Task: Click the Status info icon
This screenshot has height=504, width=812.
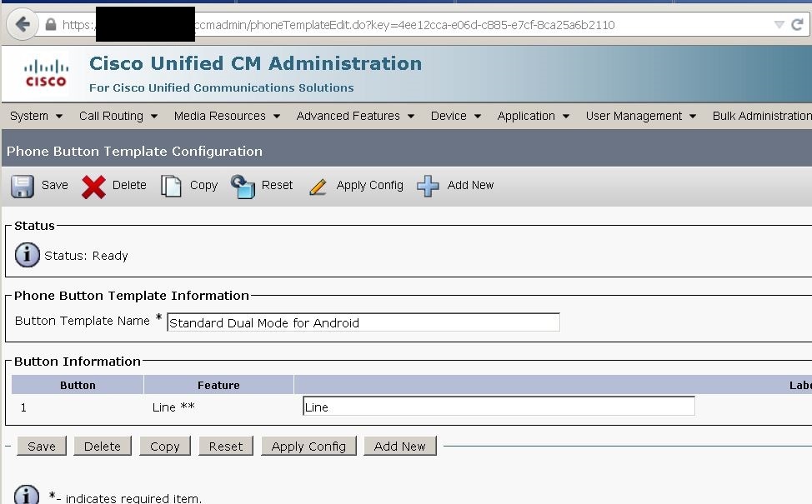Action: [x=26, y=255]
